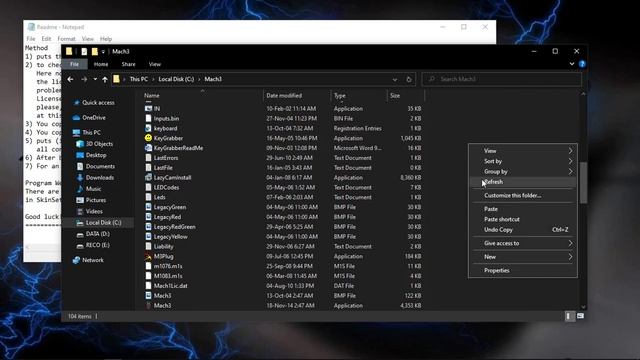Open Documents in the navigation pane

100,166
